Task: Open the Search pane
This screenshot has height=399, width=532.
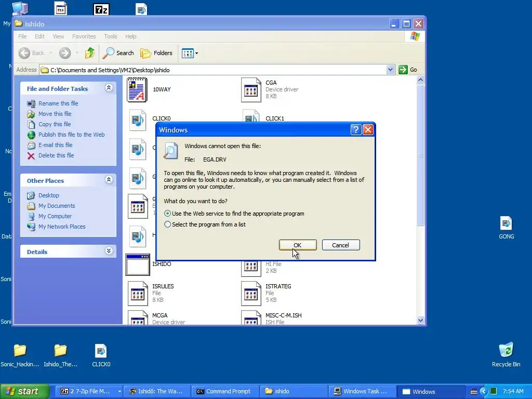Action: (118, 53)
